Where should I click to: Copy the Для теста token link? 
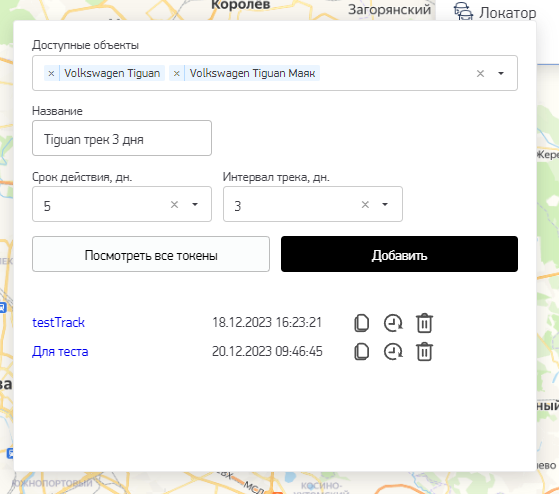(361, 352)
